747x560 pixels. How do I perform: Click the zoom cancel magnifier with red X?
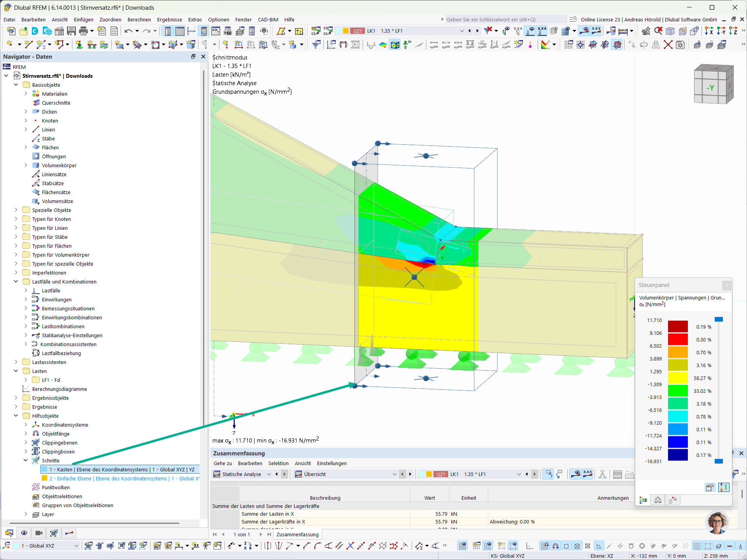[x=658, y=31]
